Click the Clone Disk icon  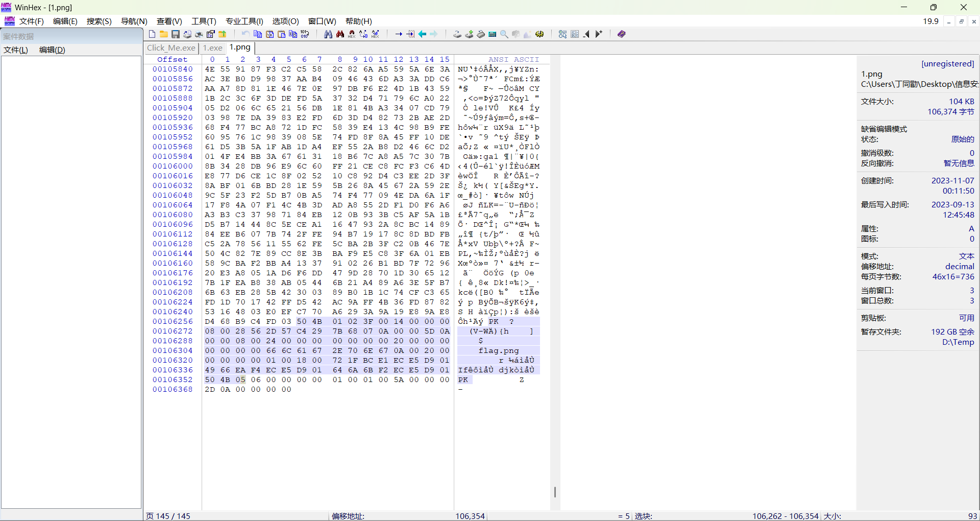469,34
